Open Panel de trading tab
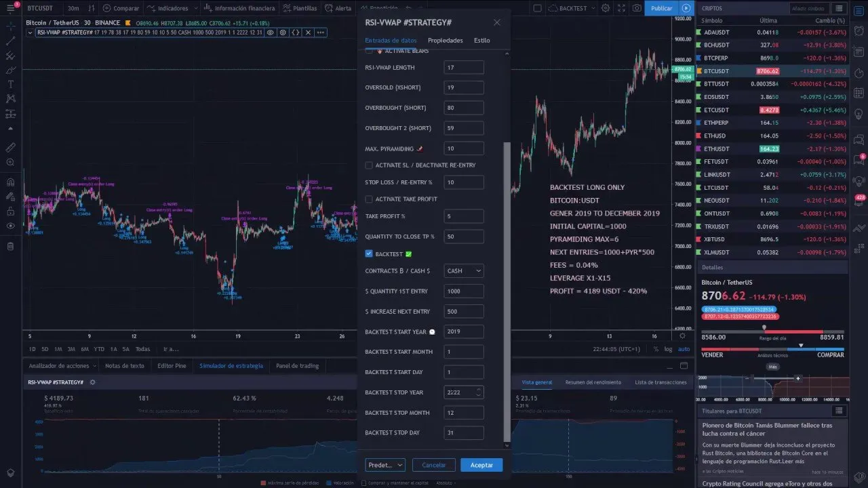 point(297,366)
